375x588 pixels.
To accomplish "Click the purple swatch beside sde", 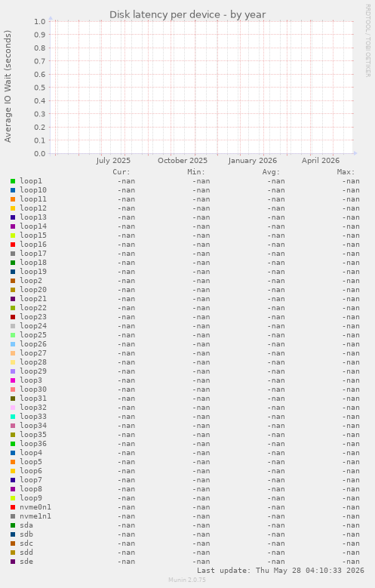I will 13,562.
